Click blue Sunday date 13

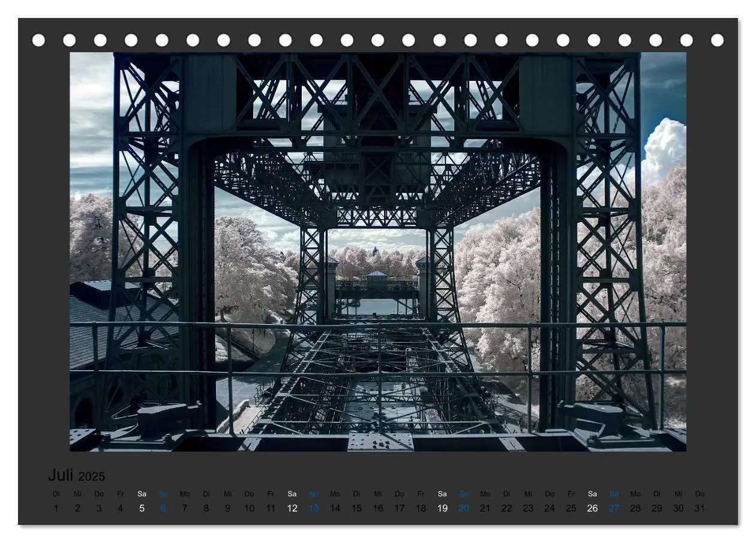tap(314, 508)
